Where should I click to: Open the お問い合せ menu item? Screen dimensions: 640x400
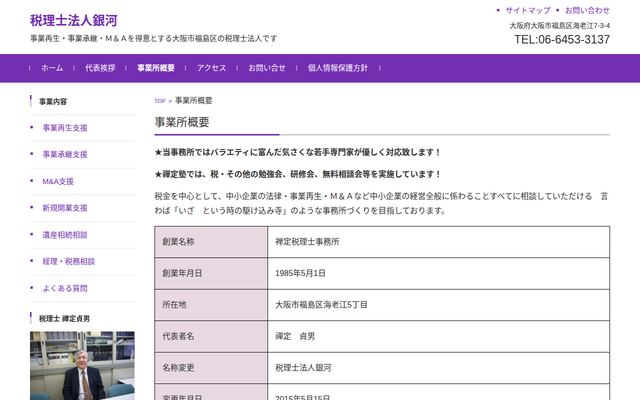[x=267, y=68]
